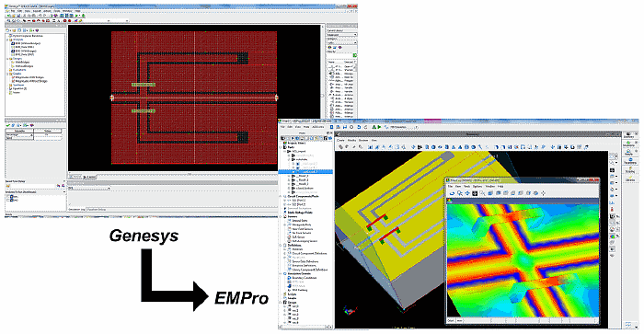Collapse the Sensors node in the EMPro tree

[280, 216]
